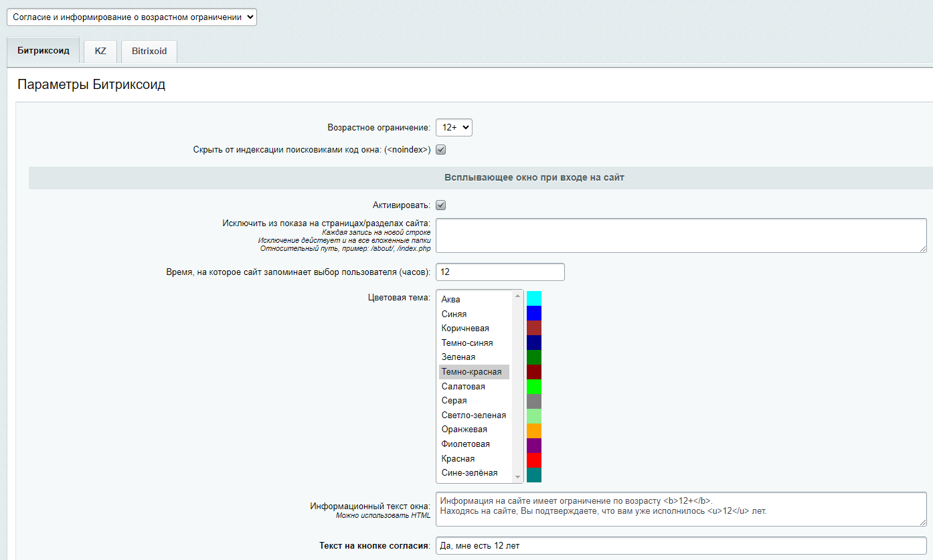
Task: Open the module selection dropdown at top
Action: click(x=132, y=17)
